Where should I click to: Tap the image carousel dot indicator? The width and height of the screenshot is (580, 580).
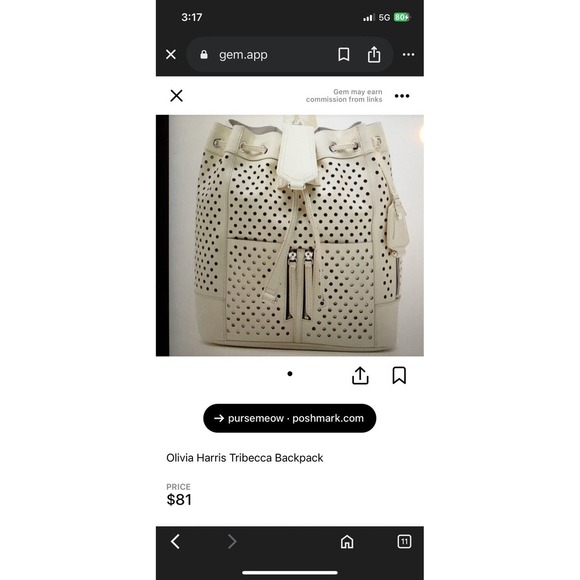point(290,374)
